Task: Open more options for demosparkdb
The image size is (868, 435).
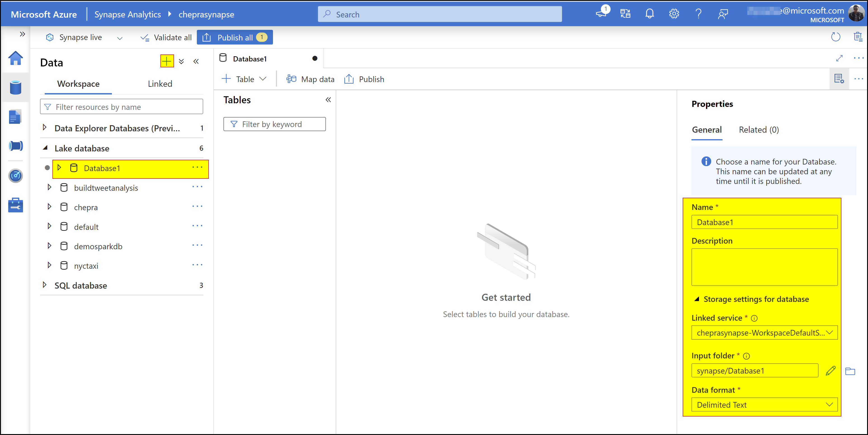Action: coord(197,245)
